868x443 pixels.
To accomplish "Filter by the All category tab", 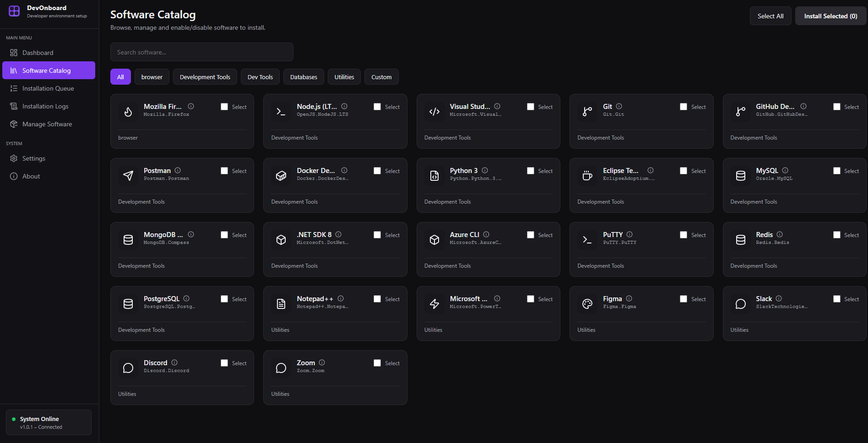I will pyautogui.click(x=120, y=77).
